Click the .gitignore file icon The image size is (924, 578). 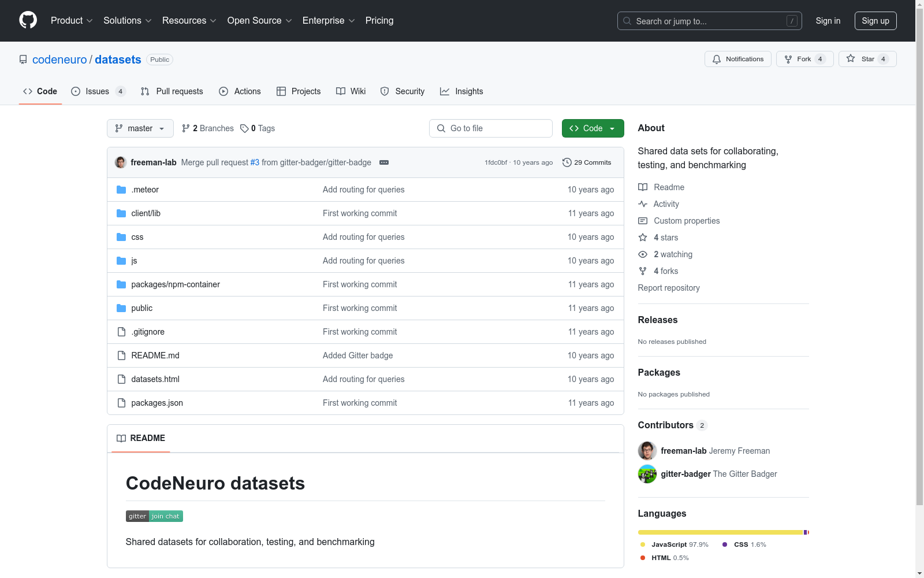[x=121, y=332]
